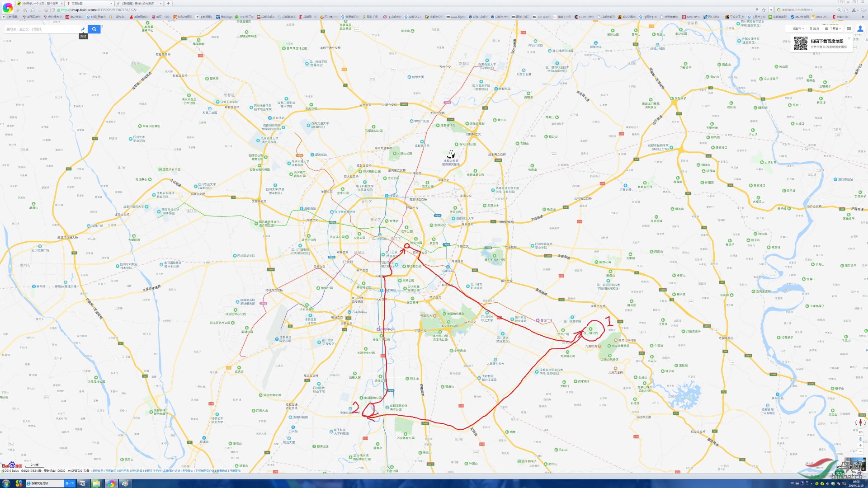
Task: Open a new browser tab
Action: (x=168, y=3)
